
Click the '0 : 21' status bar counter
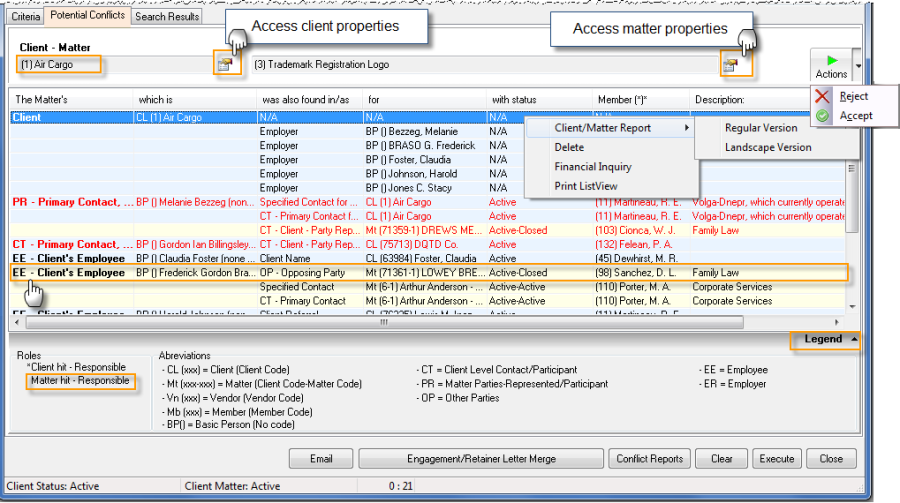[401, 486]
